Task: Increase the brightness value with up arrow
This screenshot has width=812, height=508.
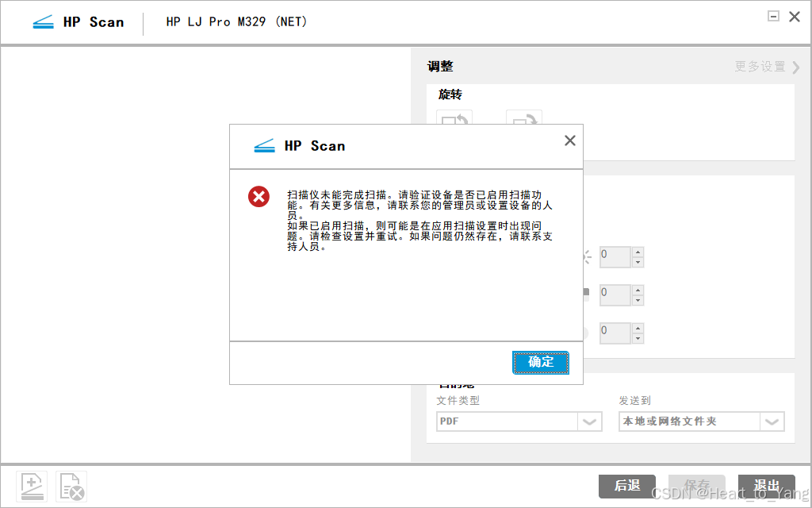Action: (638, 252)
